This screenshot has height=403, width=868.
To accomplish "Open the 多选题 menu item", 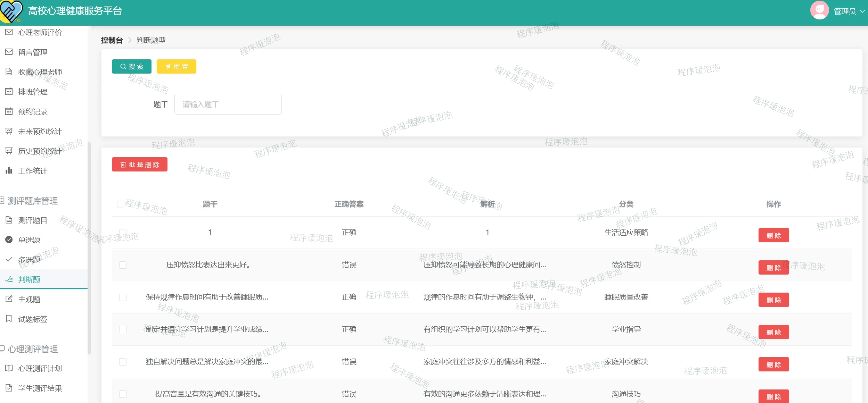I will 29,260.
